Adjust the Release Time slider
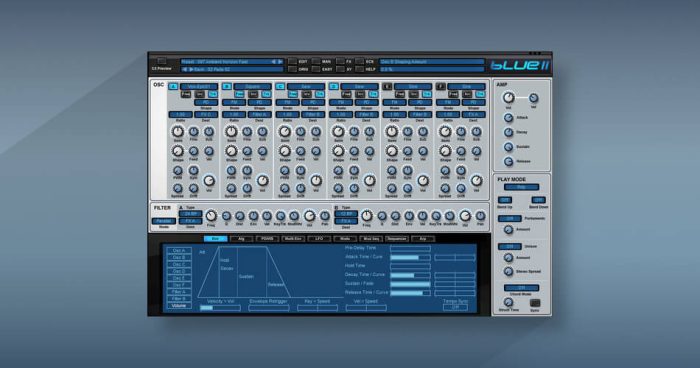 tap(410, 293)
